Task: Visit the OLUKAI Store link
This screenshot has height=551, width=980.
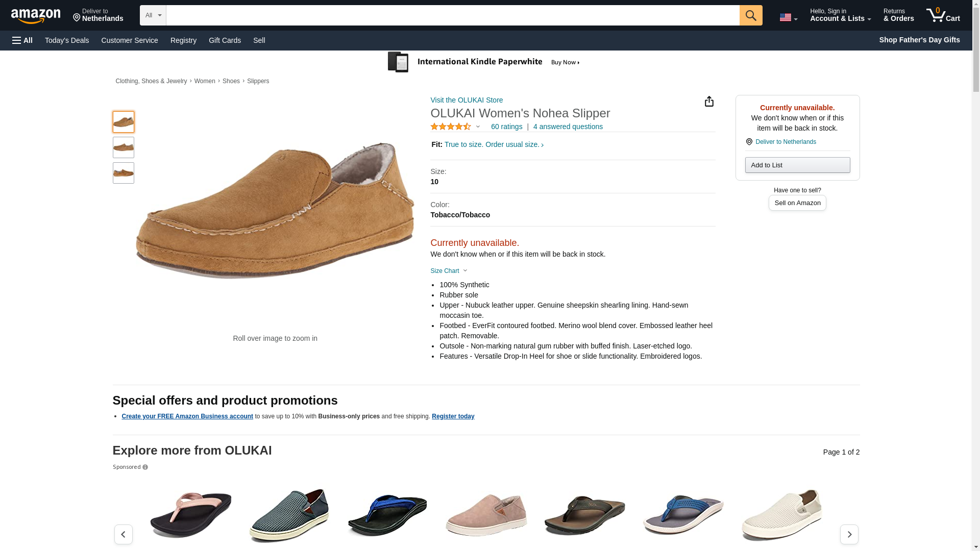Action: tap(467, 100)
